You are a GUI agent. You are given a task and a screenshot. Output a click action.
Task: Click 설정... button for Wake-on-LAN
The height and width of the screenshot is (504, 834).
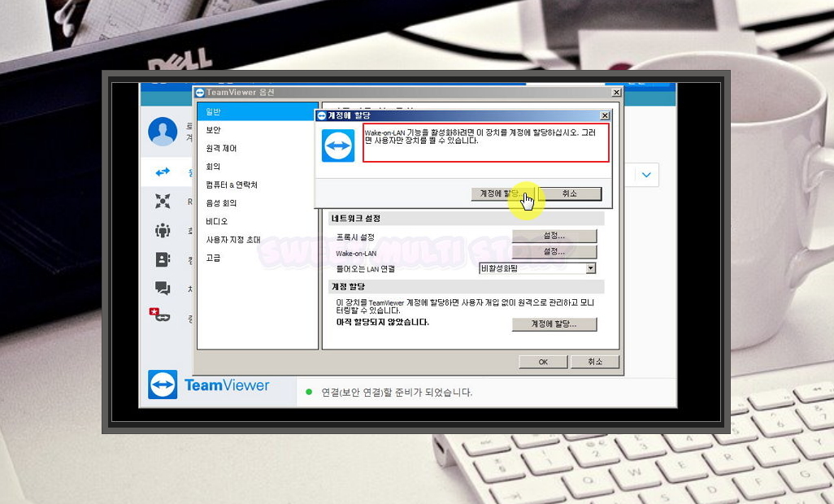pyautogui.click(x=554, y=251)
